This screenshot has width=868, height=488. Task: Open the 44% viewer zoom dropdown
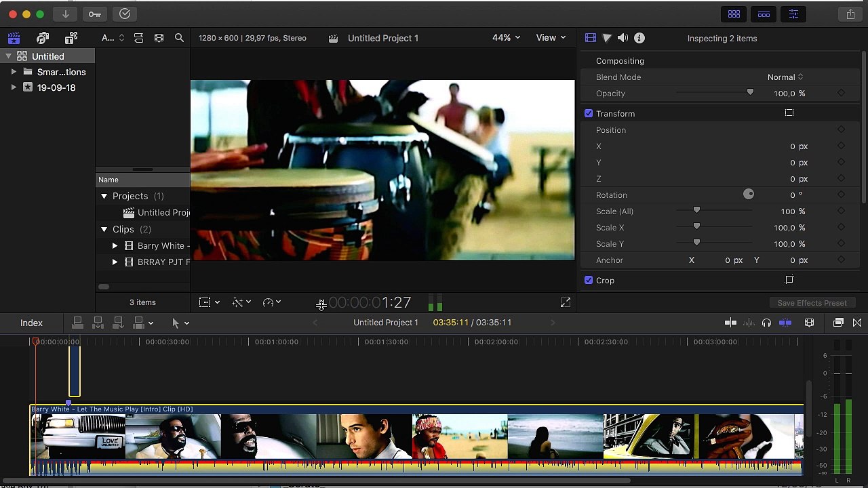(506, 38)
